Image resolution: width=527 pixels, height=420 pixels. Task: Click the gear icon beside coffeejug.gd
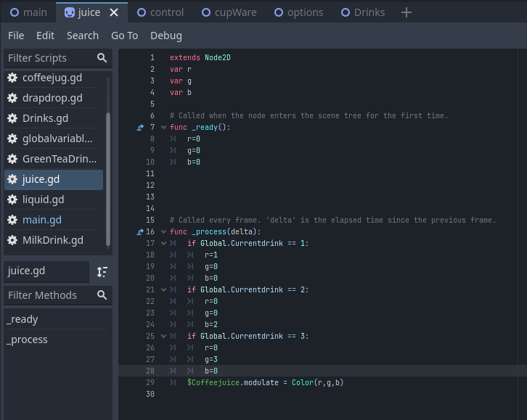[x=12, y=78]
